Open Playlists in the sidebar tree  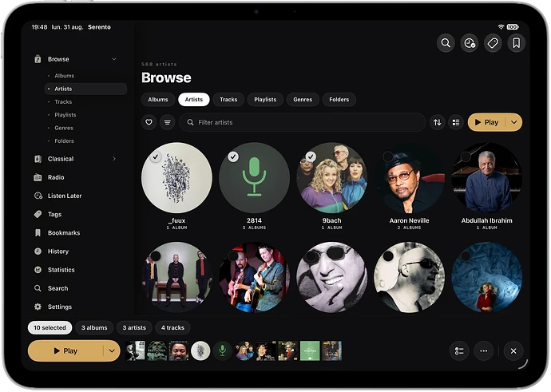coord(65,115)
